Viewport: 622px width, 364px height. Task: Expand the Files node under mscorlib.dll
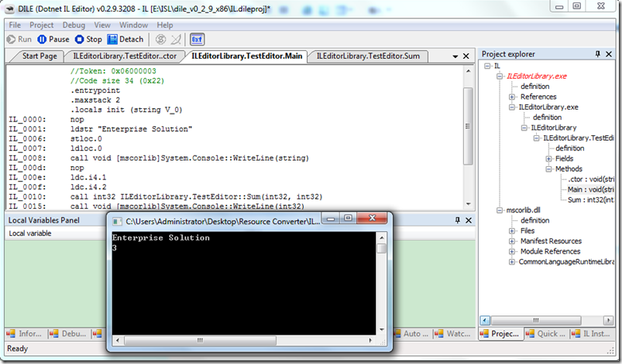pyautogui.click(x=511, y=230)
